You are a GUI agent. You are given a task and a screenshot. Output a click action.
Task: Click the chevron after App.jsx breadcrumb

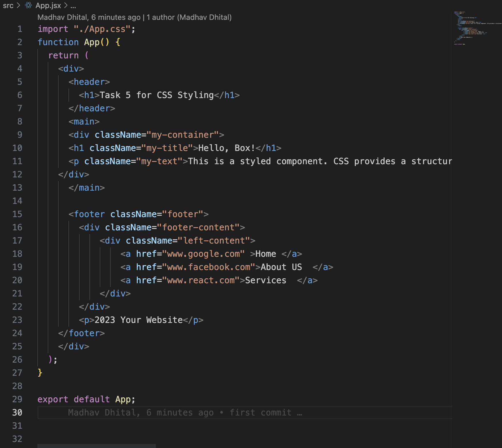pyautogui.click(x=66, y=5)
